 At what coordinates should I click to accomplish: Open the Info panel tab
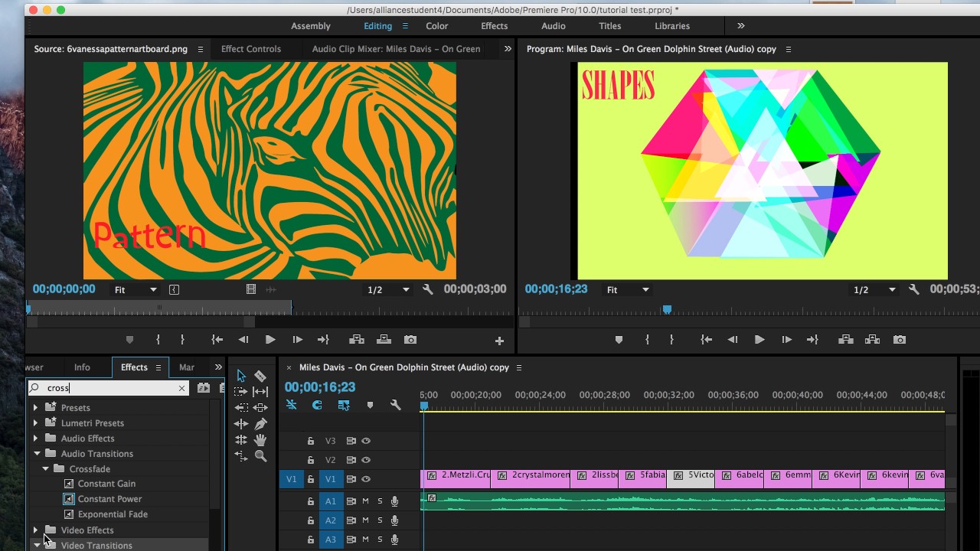pos(82,367)
